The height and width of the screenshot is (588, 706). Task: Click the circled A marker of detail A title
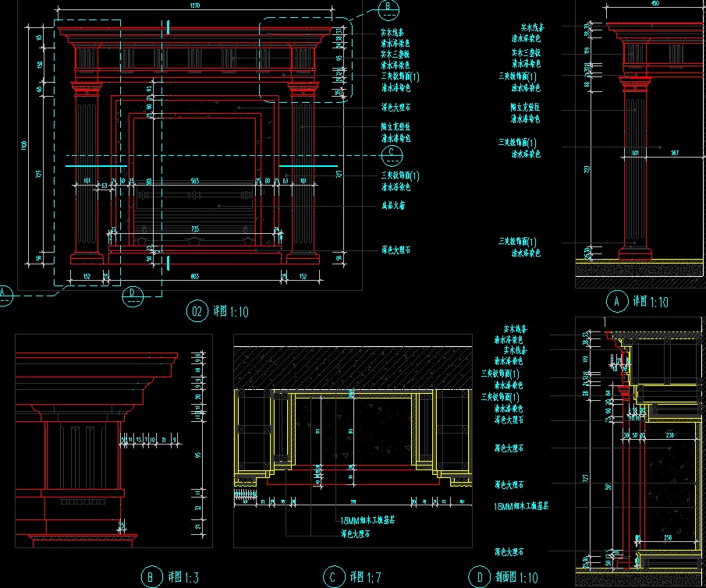tap(617, 301)
